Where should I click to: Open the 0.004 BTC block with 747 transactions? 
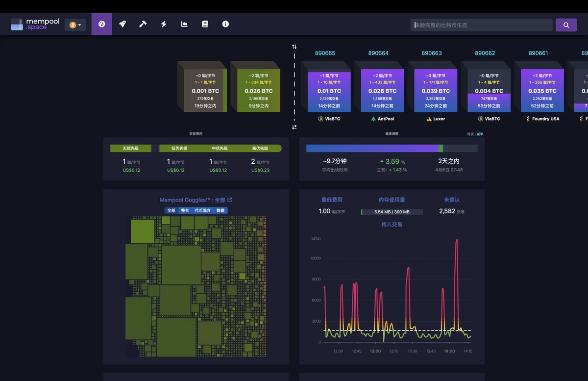[489, 91]
